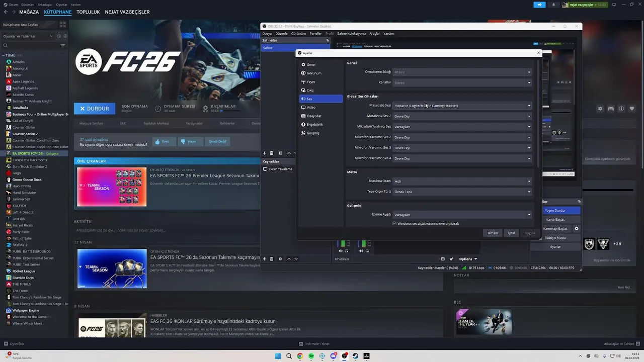
Task: Open Örnekleme Sıklığı dropdown
Action: (462, 72)
